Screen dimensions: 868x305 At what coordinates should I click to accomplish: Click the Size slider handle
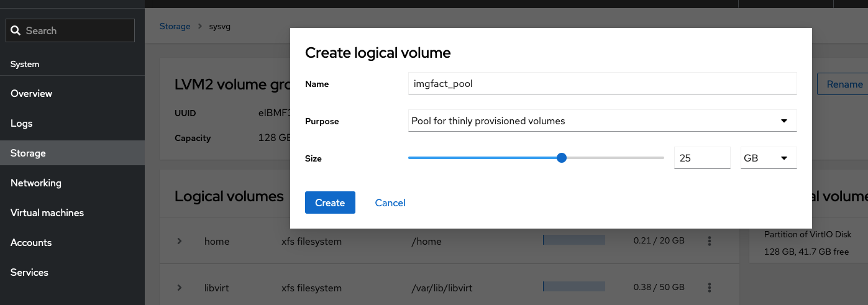pos(562,158)
